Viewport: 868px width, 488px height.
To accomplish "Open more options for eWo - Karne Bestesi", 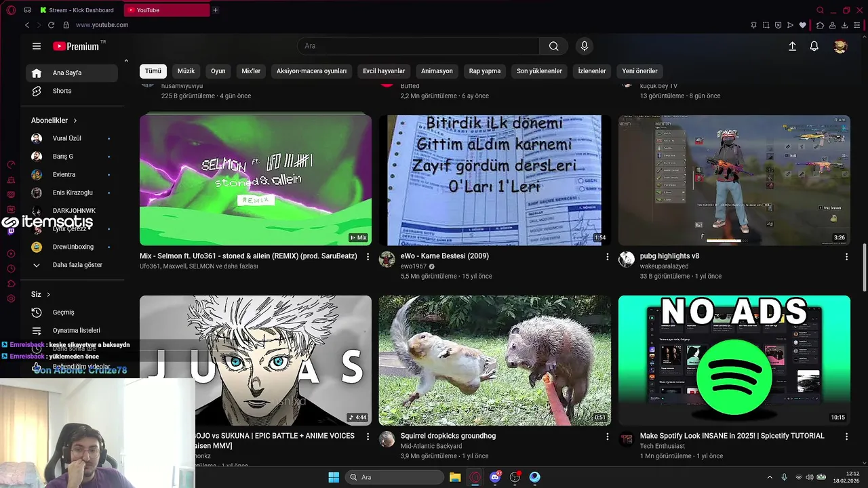I will [x=608, y=257].
